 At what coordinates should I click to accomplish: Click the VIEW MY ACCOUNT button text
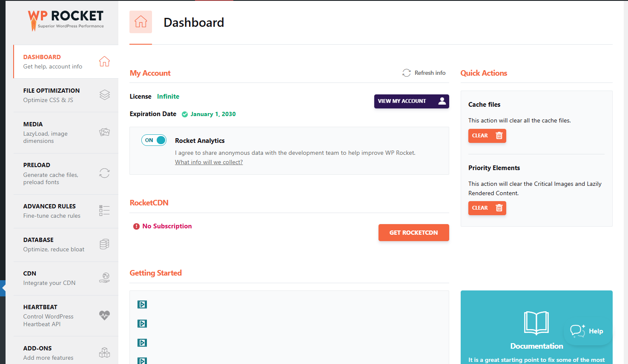point(402,101)
